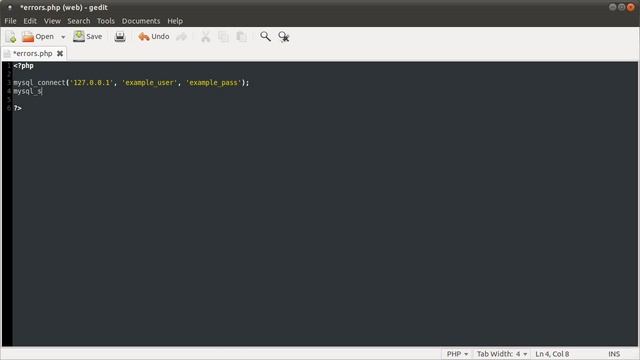Image resolution: width=640 pixels, height=360 pixels.
Task: Change the PHP syntax highlighting mode dropdown
Action: click(457, 354)
